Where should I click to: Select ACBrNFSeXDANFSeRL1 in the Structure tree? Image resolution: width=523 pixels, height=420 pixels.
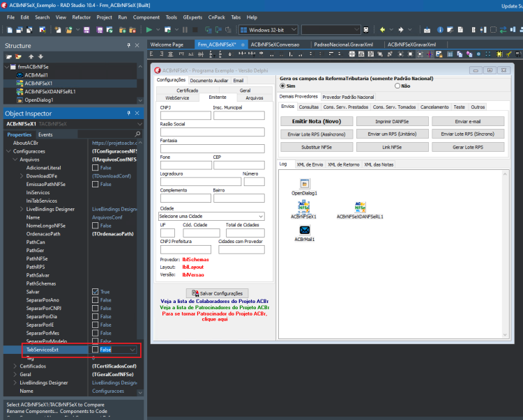tap(50, 92)
